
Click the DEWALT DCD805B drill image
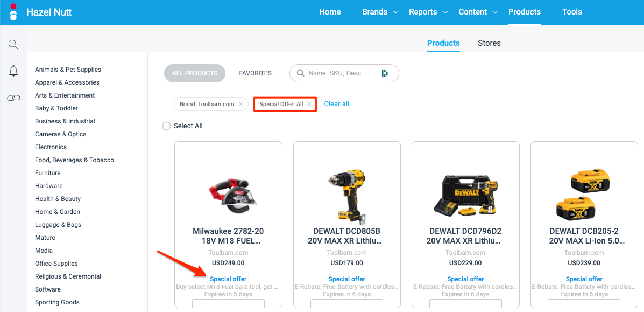pos(346,197)
